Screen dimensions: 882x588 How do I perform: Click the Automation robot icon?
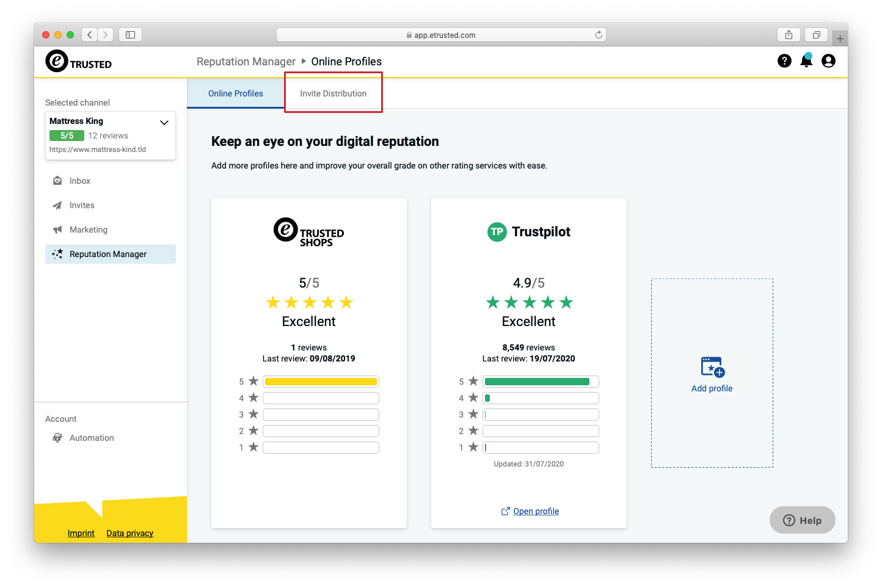click(57, 438)
